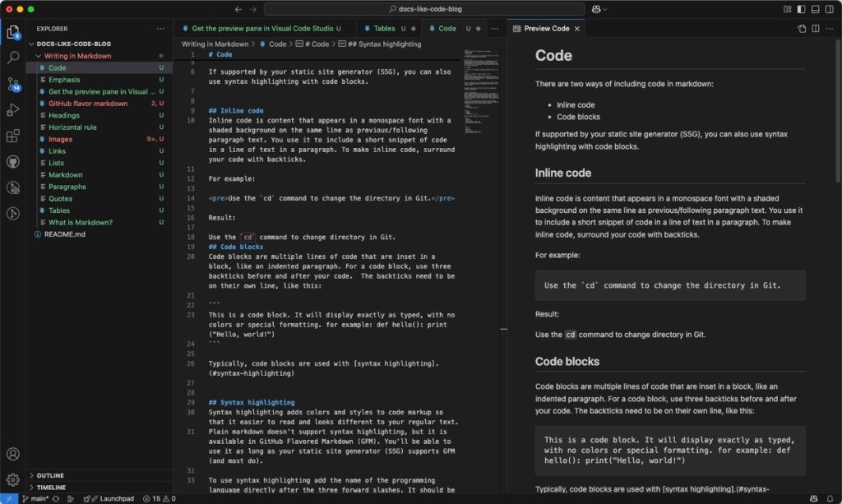Open Quotes file in explorer

tap(99, 199)
